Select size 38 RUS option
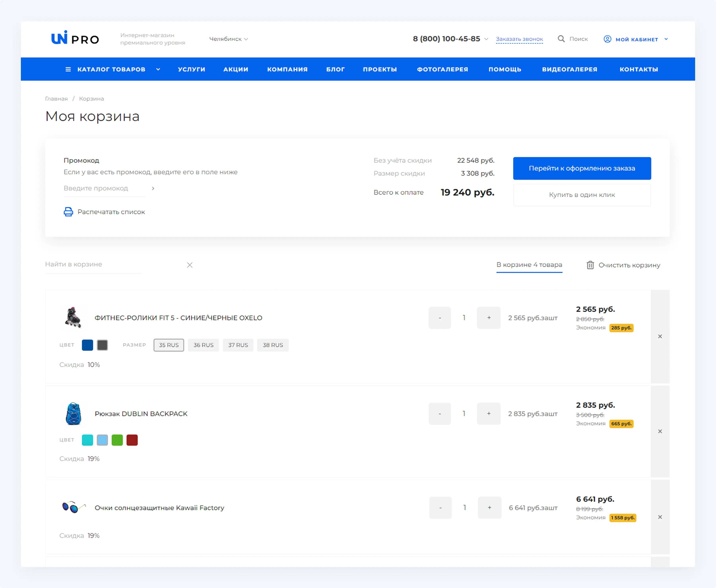This screenshot has width=716, height=588. coord(273,345)
